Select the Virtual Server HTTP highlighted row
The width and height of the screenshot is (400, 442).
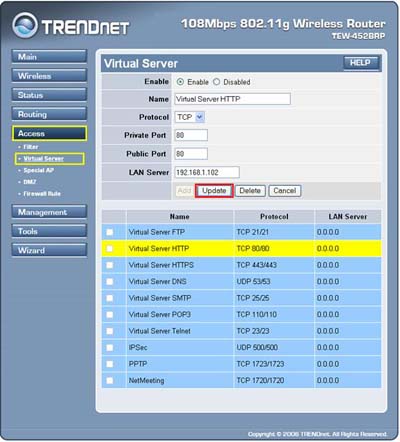point(241,248)
